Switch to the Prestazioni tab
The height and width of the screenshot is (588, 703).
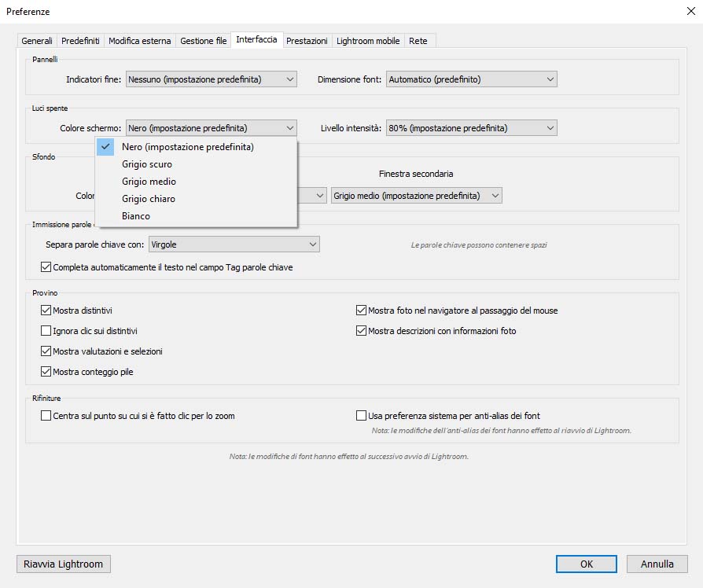click(x=307, y=41)
